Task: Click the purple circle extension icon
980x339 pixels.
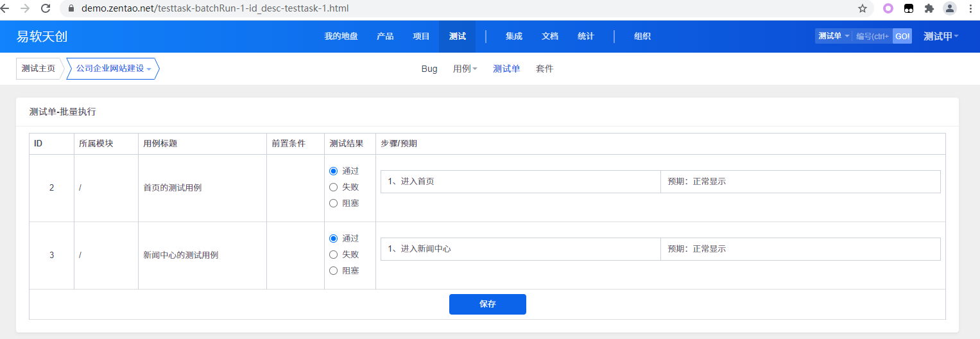Action: pyautogui.click(x=888, y=8)
